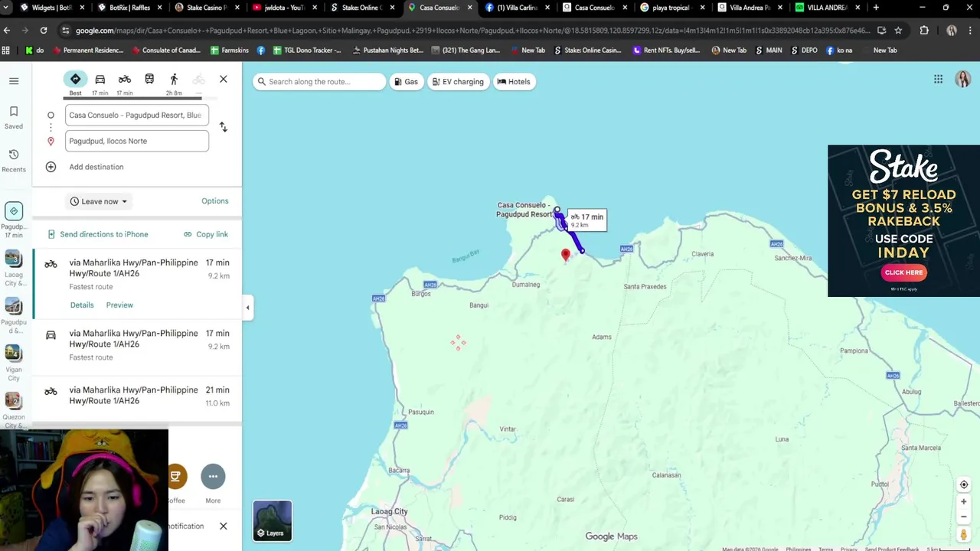Click the Stake ad CLICK HERE button

coord(903,272)
